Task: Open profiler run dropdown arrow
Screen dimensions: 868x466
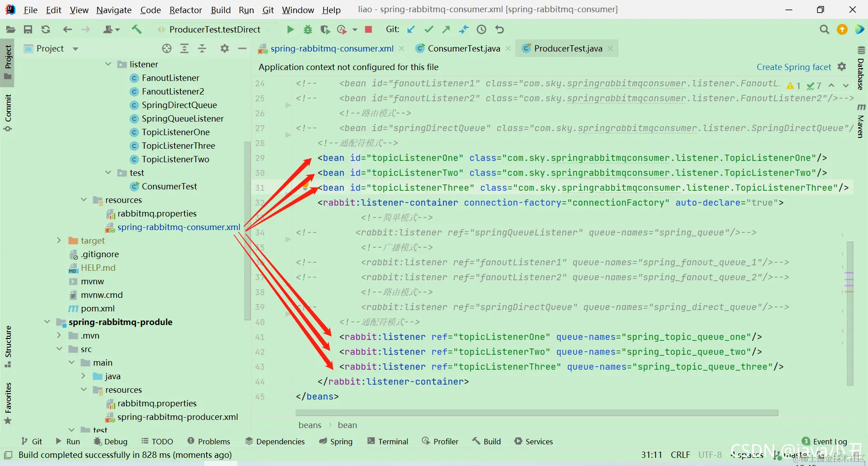Action: [x=355, y=29]
